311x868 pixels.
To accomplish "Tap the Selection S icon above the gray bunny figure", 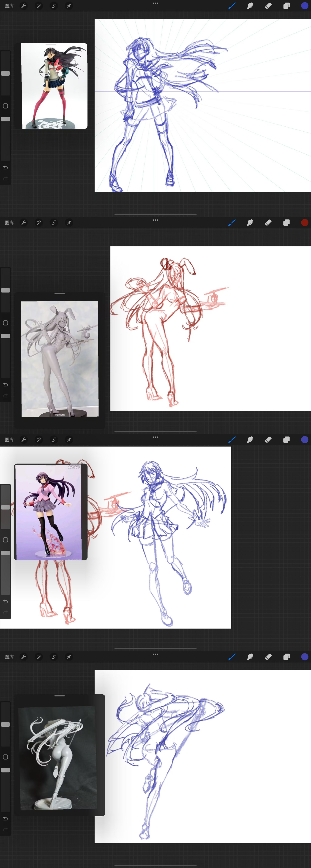I will [x=54, y=223].
